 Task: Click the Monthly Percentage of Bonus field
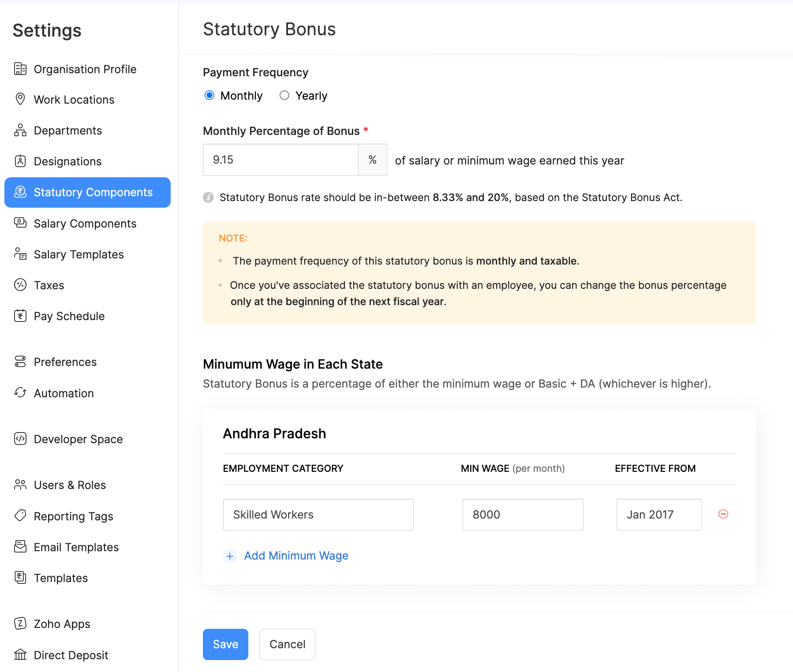point(281,160)
